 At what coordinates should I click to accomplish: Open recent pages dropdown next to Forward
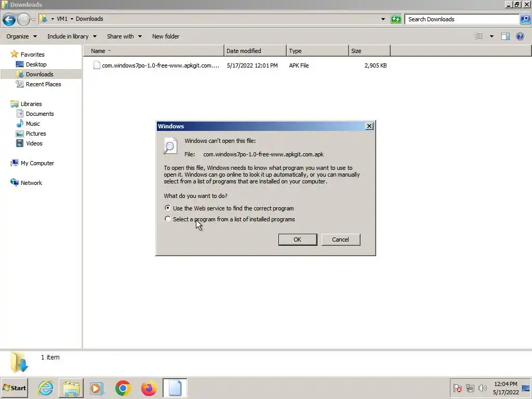[33, 19]
